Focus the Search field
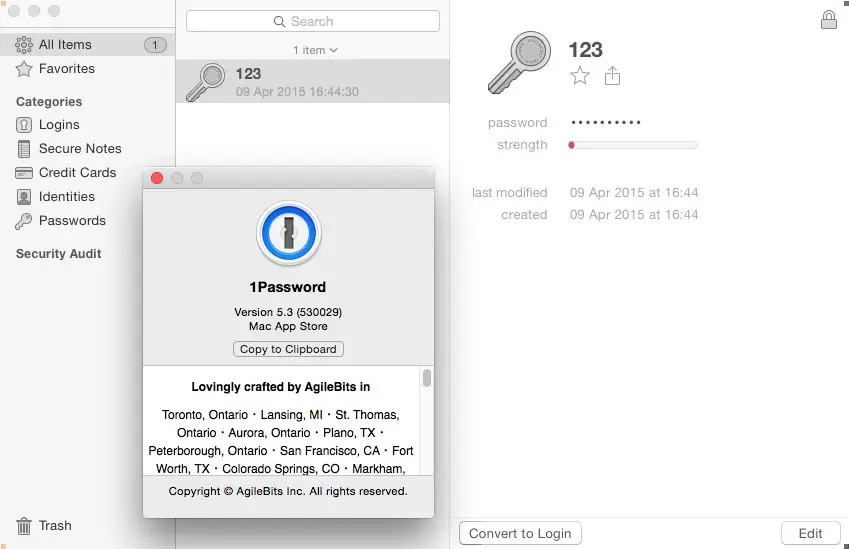Screen dimensions: 849x549 [x=313, y=21]
